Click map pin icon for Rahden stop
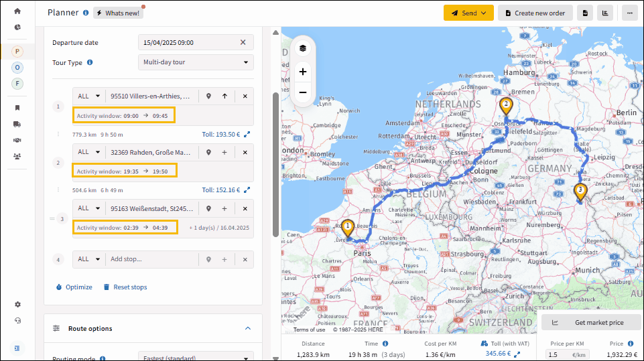This screenshot has width=644, height=361. pyautogui.click(x=208, y=152)
